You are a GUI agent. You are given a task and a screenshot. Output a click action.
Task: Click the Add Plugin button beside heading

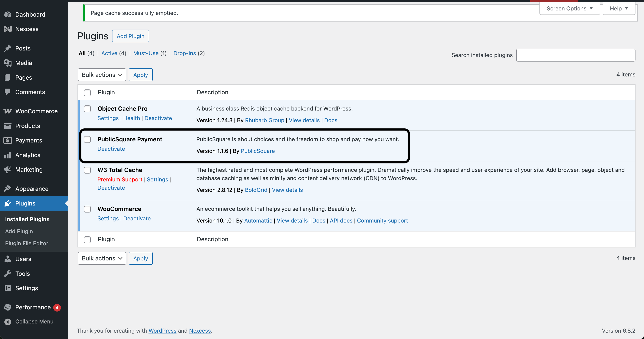click(x=131, y=36)
